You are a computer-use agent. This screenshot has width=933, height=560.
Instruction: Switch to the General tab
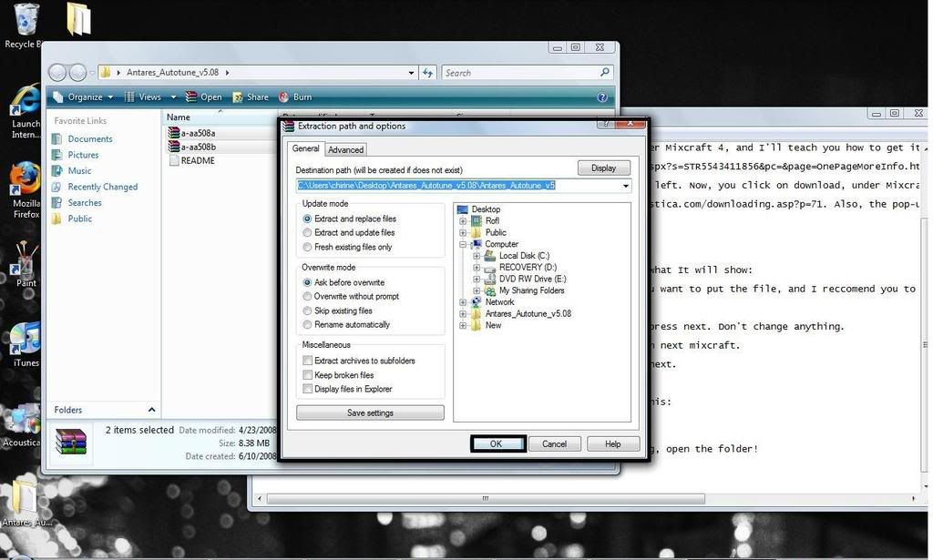coord(306,148)
